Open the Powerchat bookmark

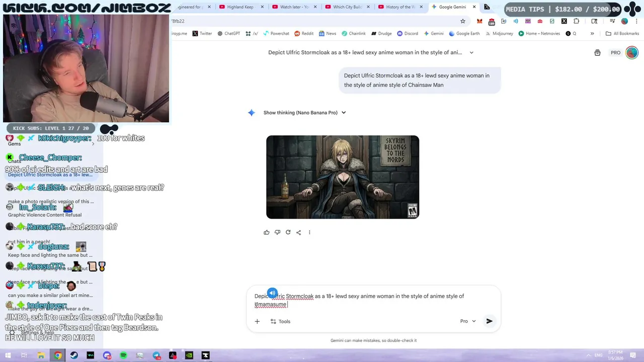click(276, 34)
